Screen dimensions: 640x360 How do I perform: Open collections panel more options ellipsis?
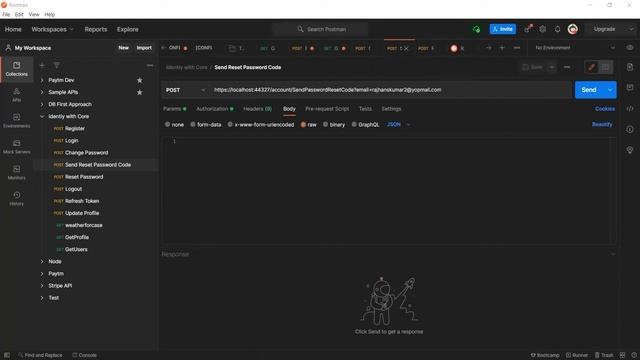point(150,65)
